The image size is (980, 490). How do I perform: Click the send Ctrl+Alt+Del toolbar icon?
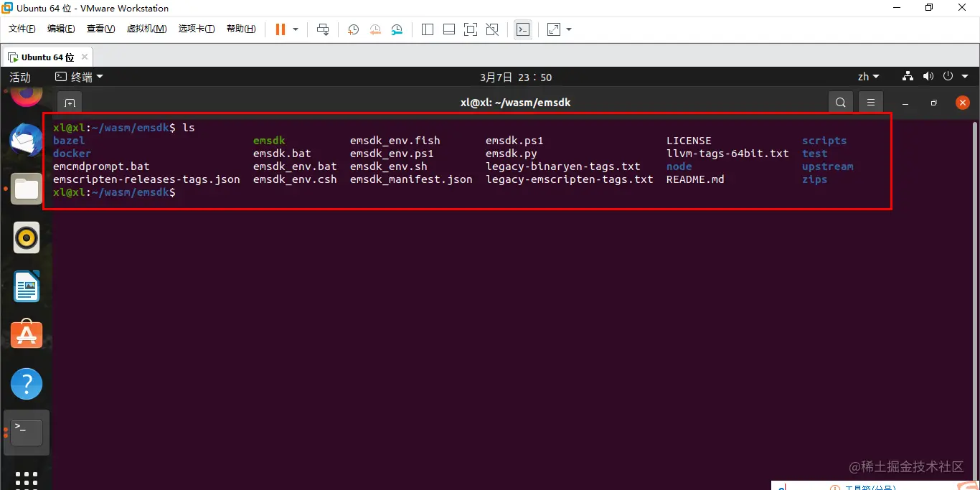pos(323,29)
